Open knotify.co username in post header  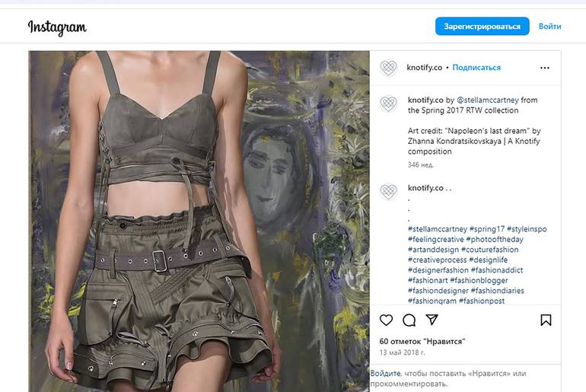coord(425,68)
